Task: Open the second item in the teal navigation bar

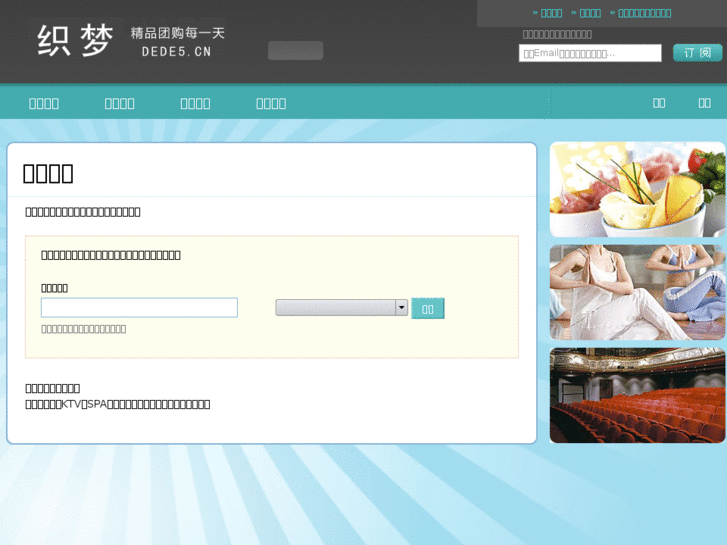Action: coord(120,103)
